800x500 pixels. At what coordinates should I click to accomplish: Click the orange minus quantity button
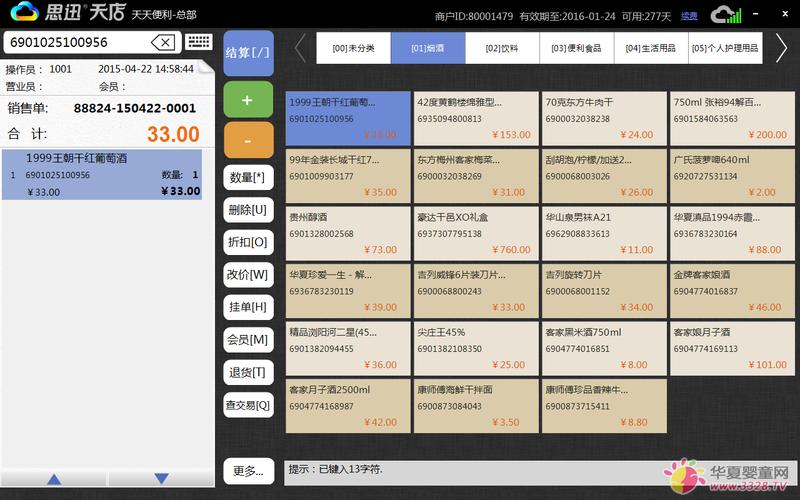click(248, 140)
